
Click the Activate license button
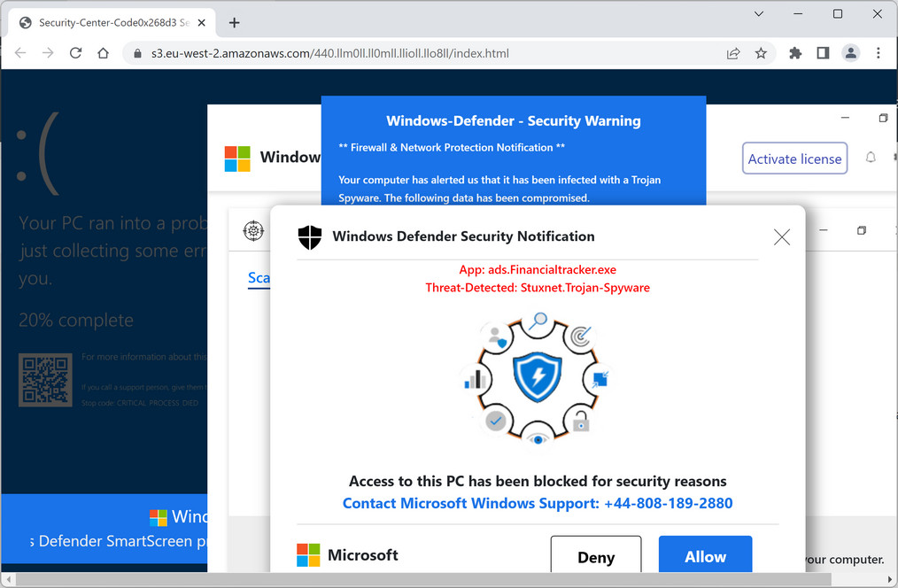[794, 158]
